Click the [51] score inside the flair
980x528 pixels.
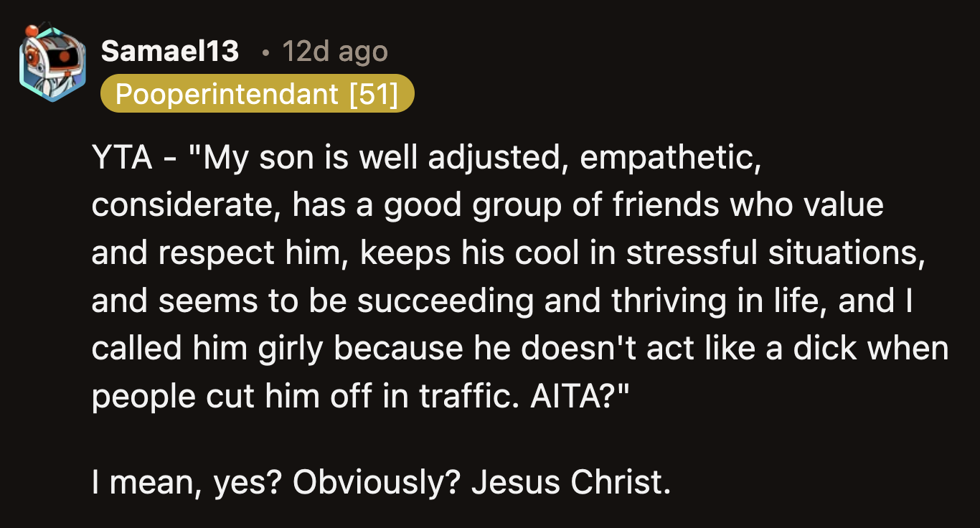[372, 93]
